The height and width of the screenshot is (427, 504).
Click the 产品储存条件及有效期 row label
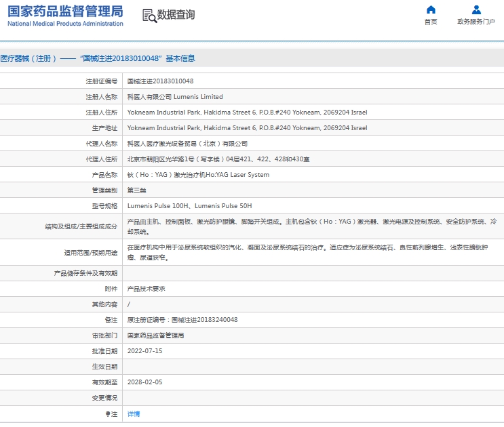point(86,273)
